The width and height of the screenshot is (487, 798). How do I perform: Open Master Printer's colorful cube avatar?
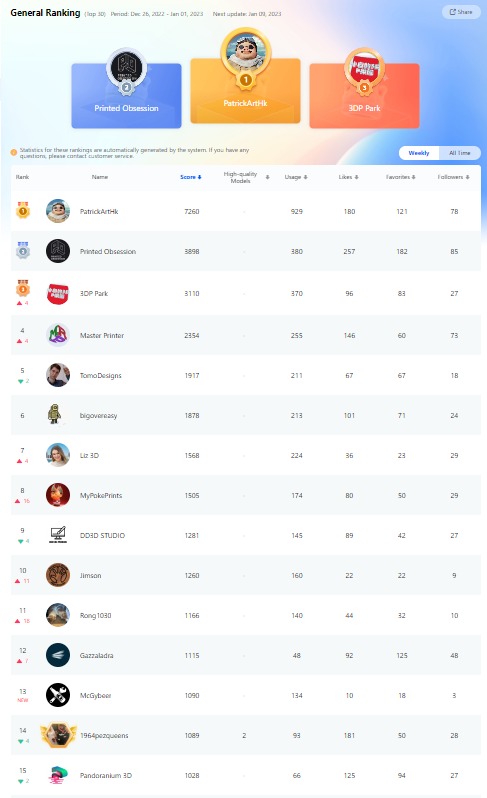[x=58, y=335]
